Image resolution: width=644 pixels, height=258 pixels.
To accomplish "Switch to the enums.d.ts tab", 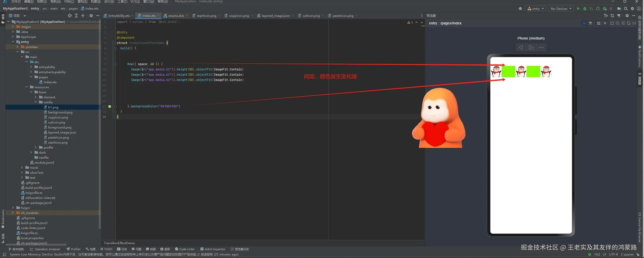I will [176, 16].
